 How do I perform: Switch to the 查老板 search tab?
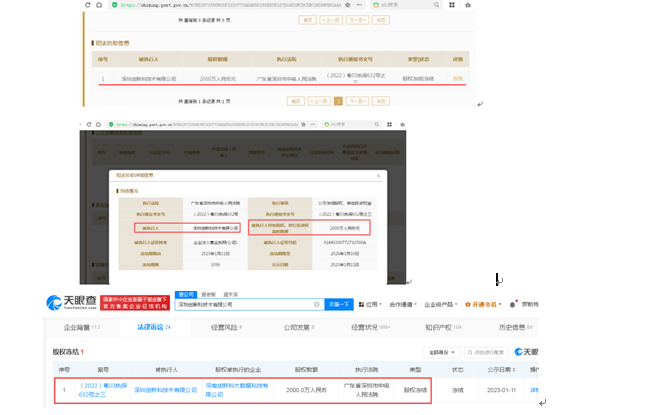(x=209, y=295)
